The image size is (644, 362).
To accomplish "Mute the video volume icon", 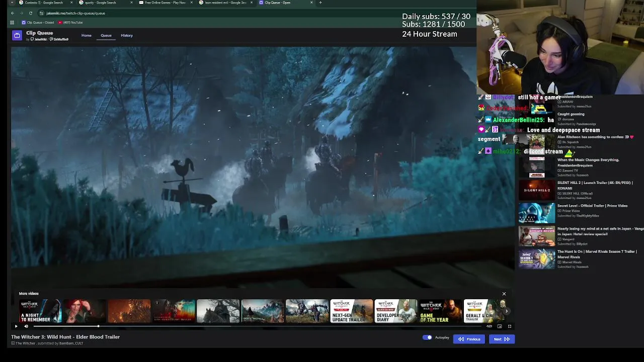I will coord(26,326).
